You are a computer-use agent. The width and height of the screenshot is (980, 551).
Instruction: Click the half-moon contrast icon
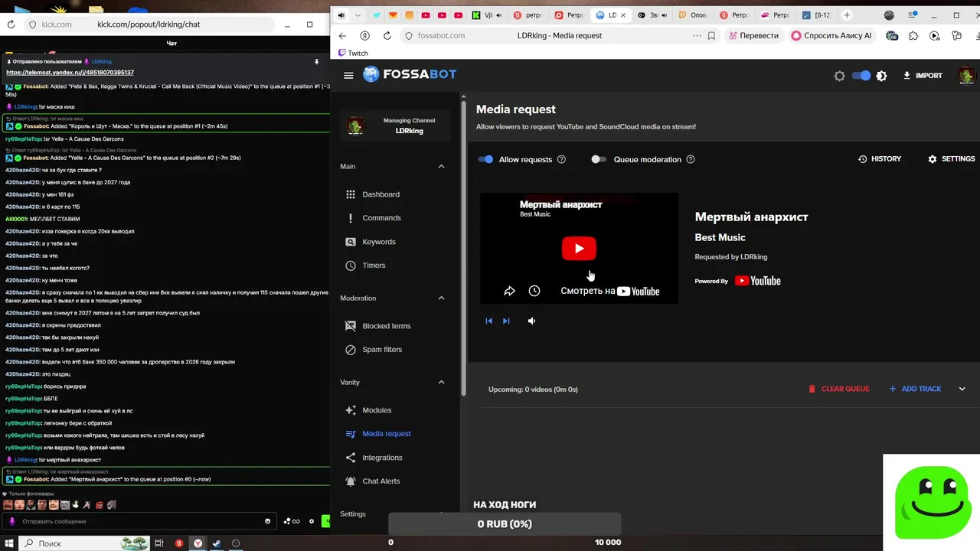pos(881,76)
